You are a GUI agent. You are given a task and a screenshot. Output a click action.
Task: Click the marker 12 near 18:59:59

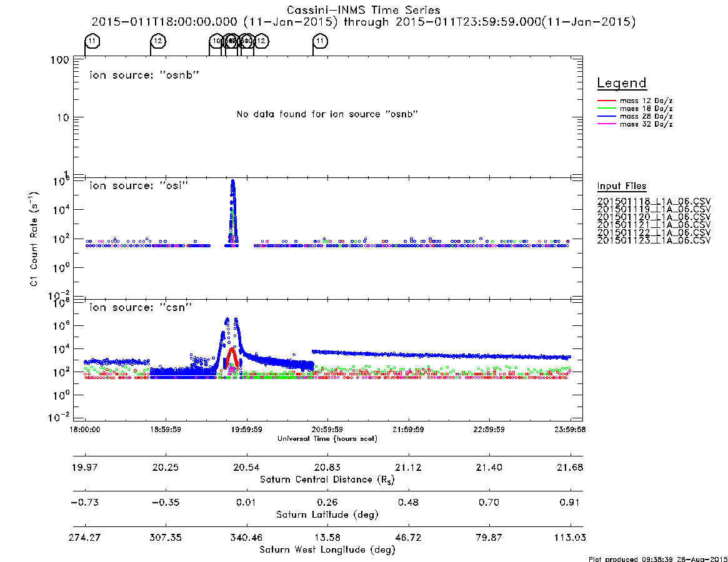[158, 41]
